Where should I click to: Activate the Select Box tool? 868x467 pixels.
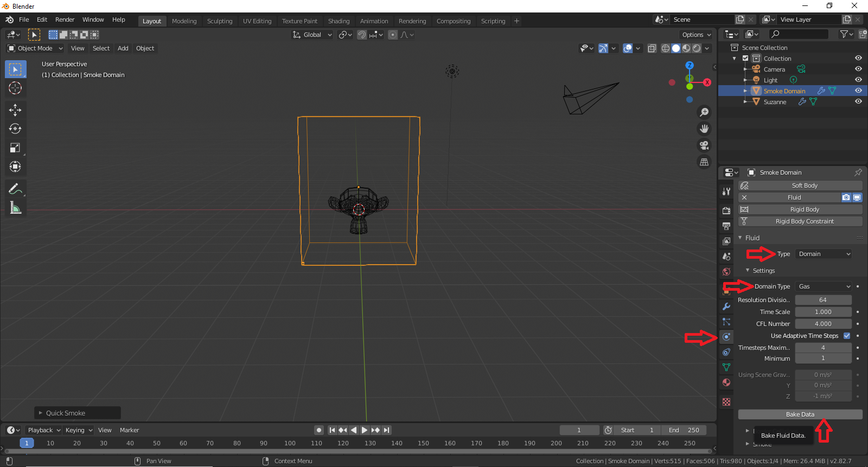(x=15, y=69)
